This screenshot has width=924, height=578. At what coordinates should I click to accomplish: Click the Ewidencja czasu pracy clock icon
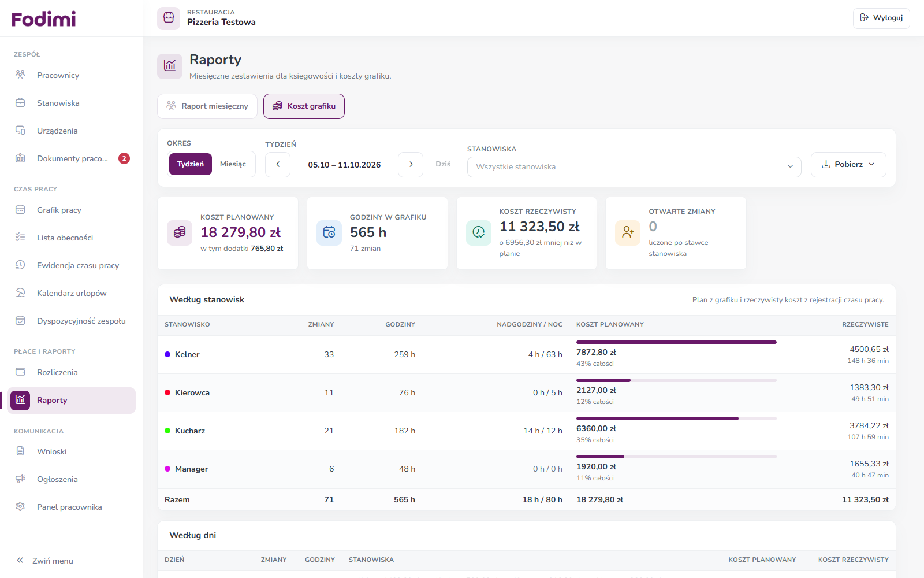coord(20,265)
